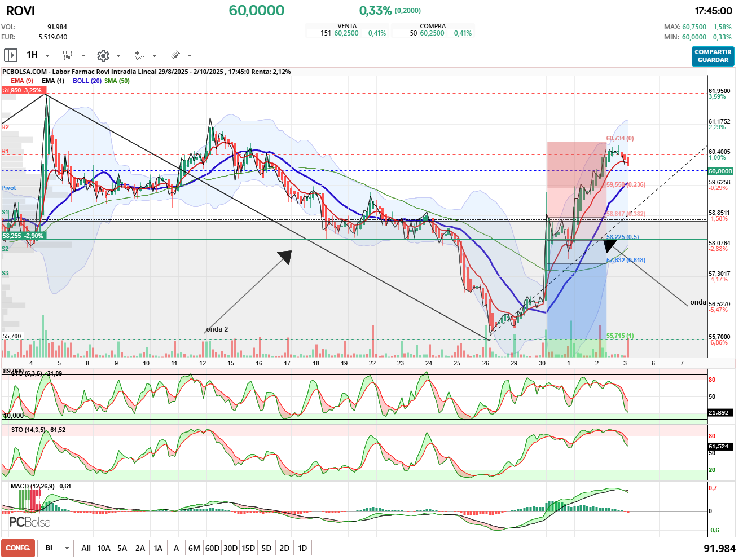Select the 5A time range
743x560 pixels.
tap(122, 548)
